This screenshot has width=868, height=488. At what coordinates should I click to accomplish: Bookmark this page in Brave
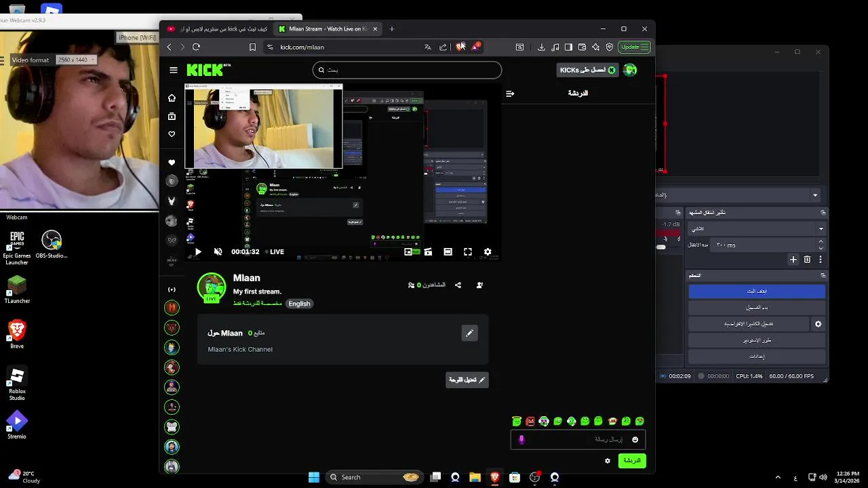(x=252, y=47)
